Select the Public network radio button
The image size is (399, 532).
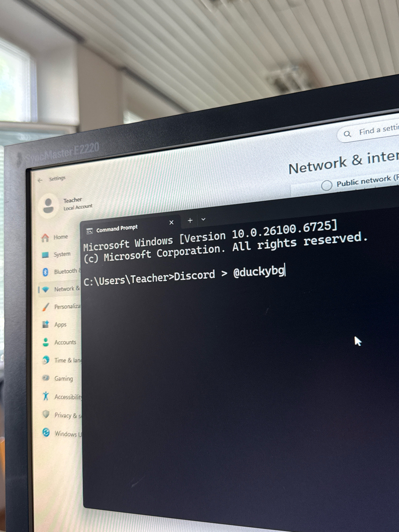pos(327,185)
